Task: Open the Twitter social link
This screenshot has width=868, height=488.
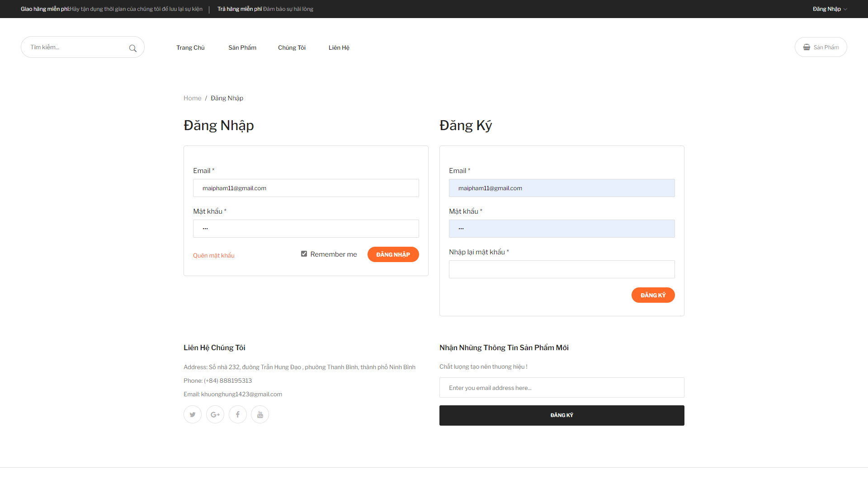Action: pos(193,414)
